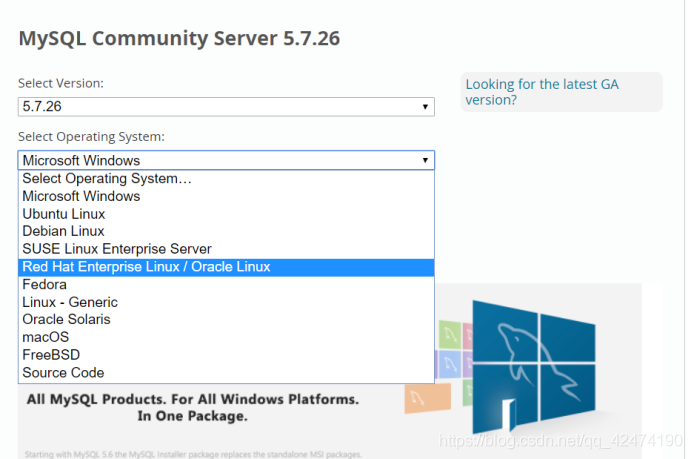Open 'Looking for the latest GA version?' link
The image size is (692, 459).
point(542,92)
